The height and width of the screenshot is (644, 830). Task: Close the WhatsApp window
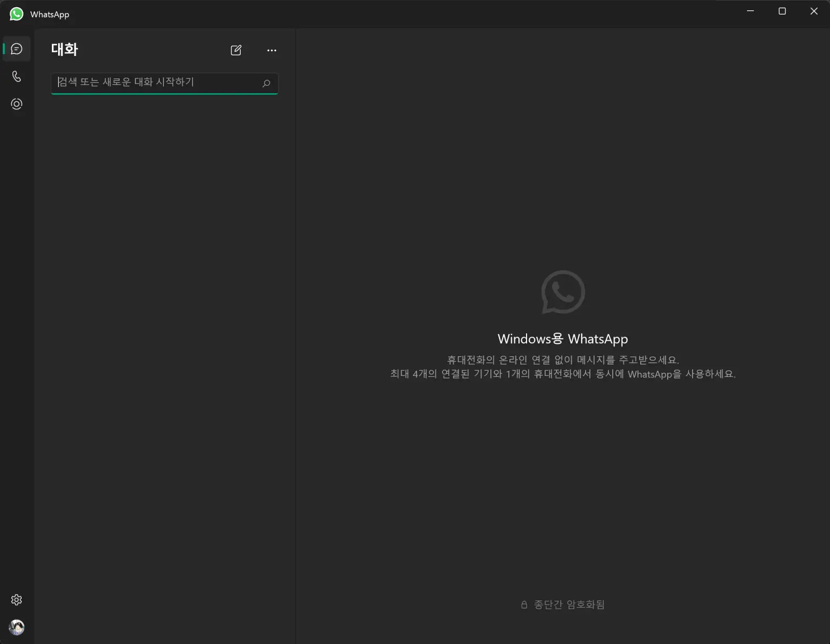(814, 11)
